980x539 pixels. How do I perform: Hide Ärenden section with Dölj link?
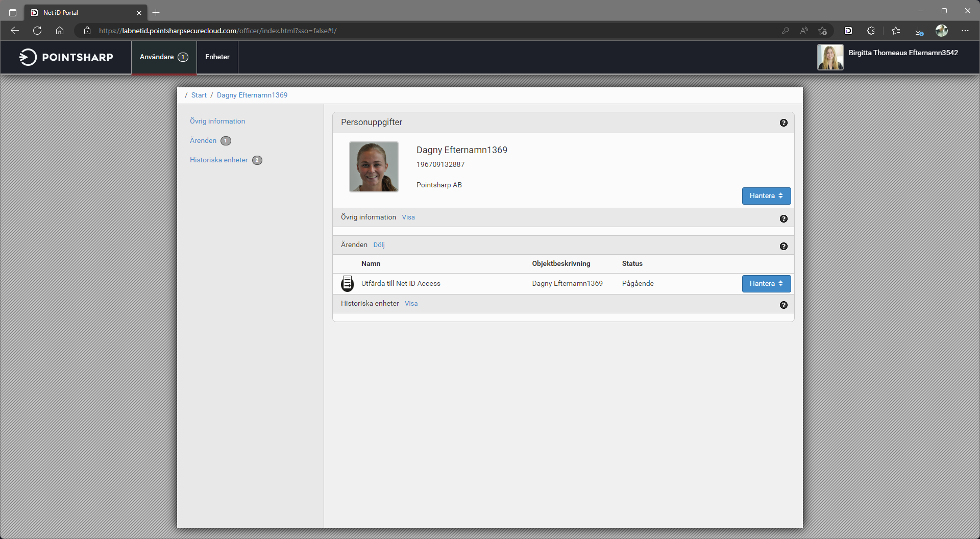pyautogui.click(x=379, y=245)
